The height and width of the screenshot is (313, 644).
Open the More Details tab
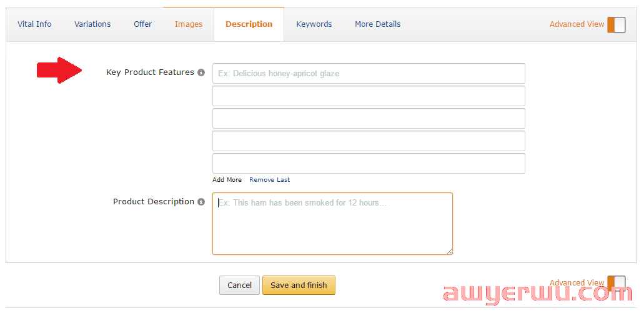tap(377, 24)
